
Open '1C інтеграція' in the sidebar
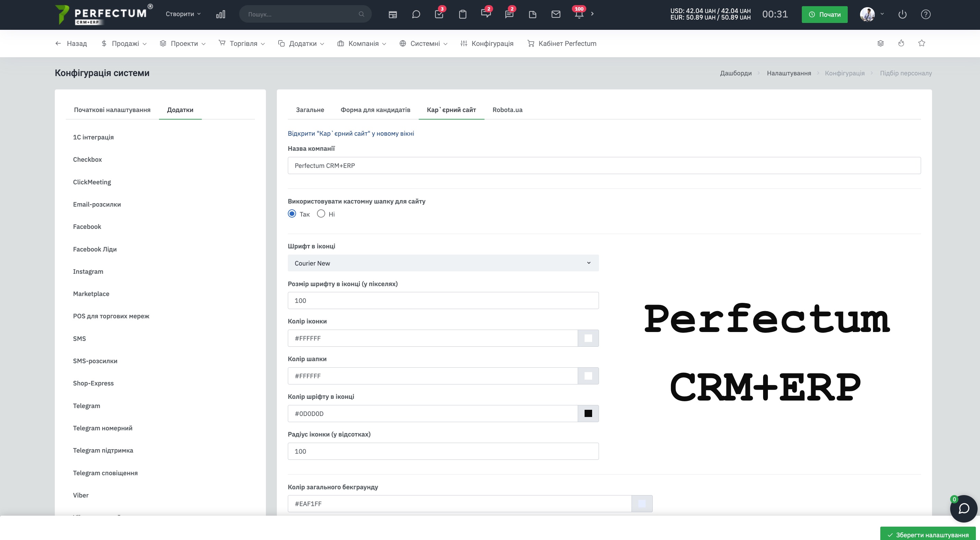pos(93,137)
